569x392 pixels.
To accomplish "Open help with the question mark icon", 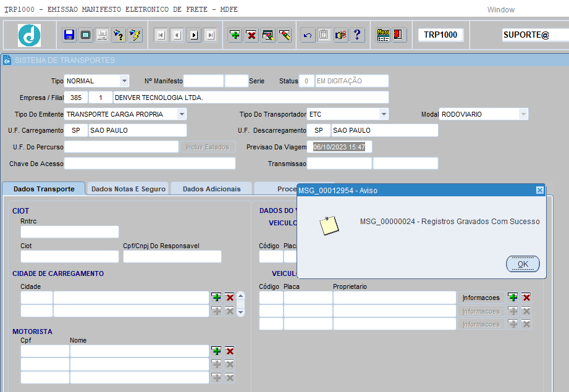I will [x=358, y=35].
